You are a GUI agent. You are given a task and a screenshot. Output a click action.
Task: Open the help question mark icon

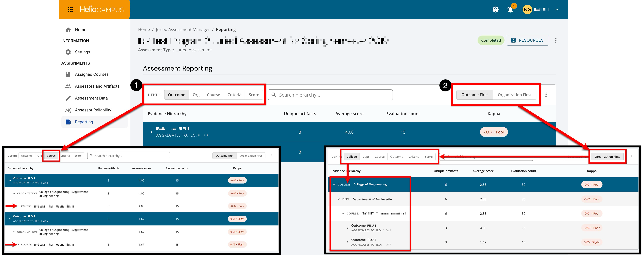(x=495, y=10)
